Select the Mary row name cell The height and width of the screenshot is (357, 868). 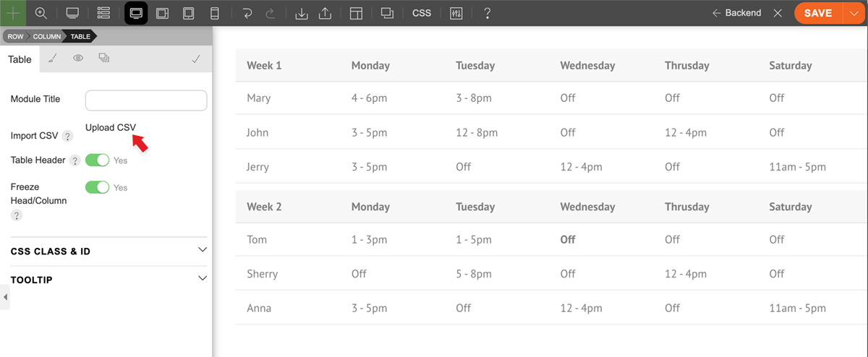(x=259, y=98)
